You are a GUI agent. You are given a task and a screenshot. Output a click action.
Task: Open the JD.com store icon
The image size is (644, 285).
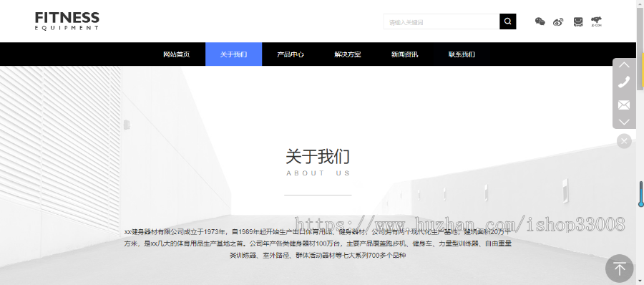point(596,21)
